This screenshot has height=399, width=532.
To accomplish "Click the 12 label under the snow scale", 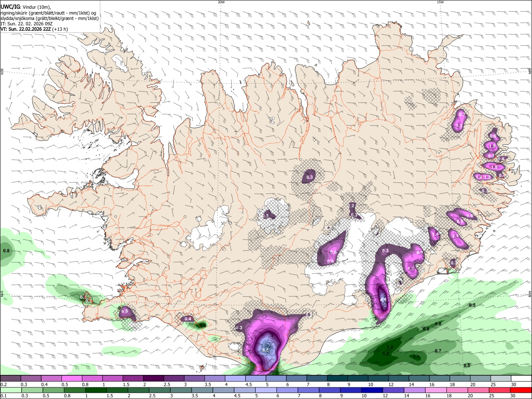I will point(391,385).
